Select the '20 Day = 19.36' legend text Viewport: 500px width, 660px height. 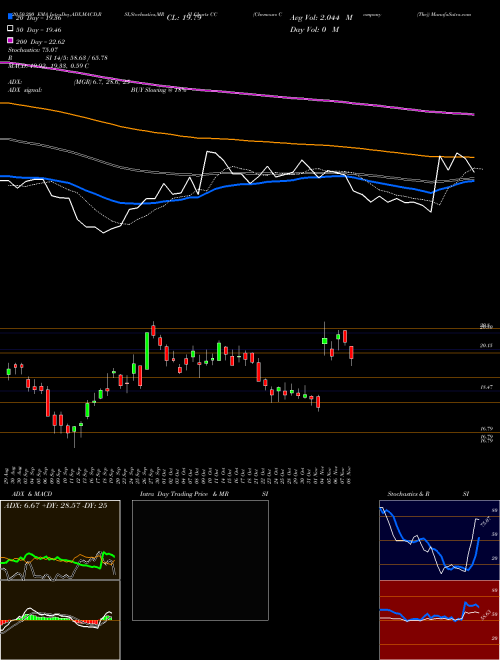[37, 18]
